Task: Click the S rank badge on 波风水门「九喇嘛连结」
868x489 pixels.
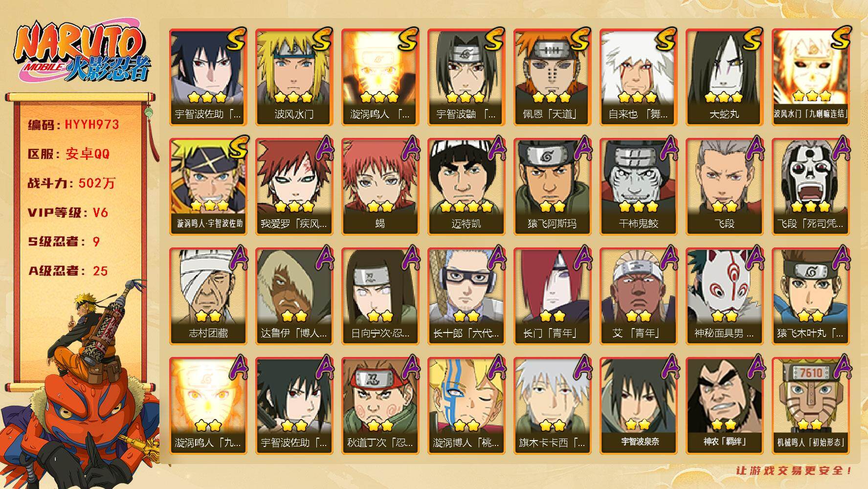Action: [840, 39]
